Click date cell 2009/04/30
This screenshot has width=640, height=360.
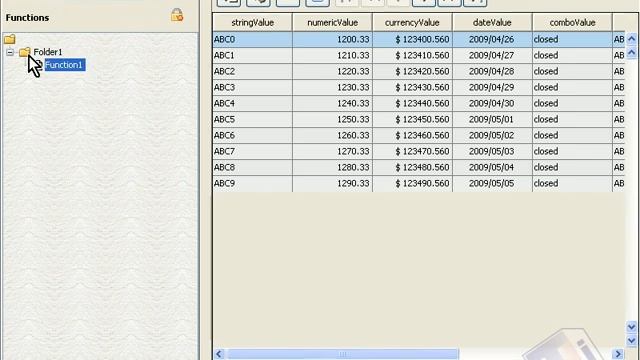[492, 103]
